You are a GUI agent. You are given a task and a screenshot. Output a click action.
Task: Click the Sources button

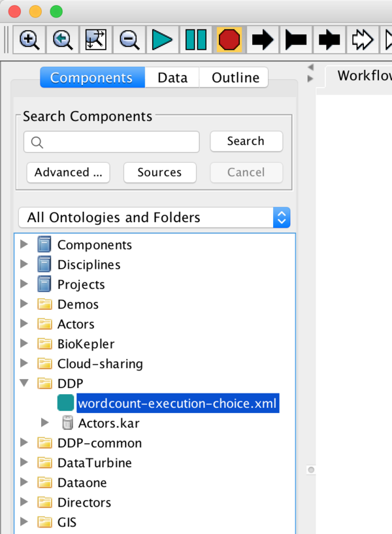pos(159,173)
